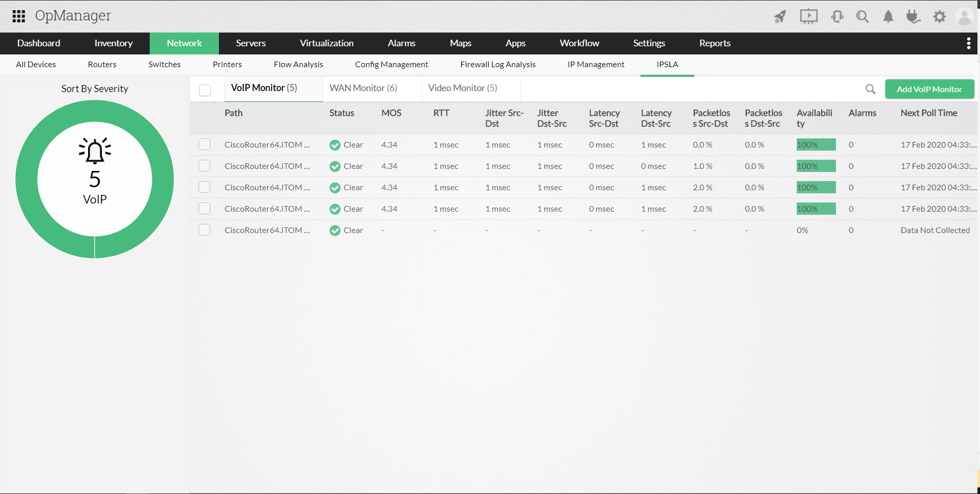Image resolution: width=980 pixels, height=494 pixels.
Task: Open the three-dot more menu in navbar
Action: pyautogui.click(x=968, y=43)
